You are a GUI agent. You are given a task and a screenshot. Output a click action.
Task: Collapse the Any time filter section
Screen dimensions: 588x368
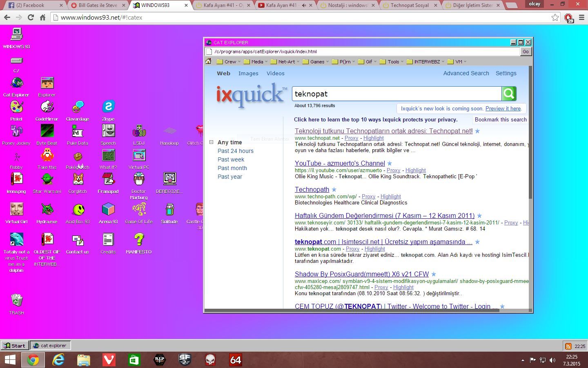(x=211, y=142)
